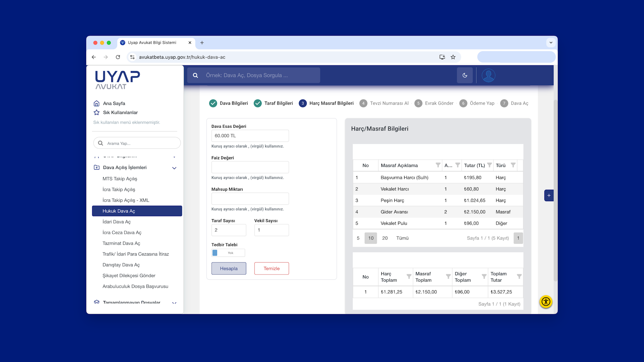Click the Sık Kullanılanlar star icon
This screenshot has height=362, width=644.
click(x=97, y=112)
